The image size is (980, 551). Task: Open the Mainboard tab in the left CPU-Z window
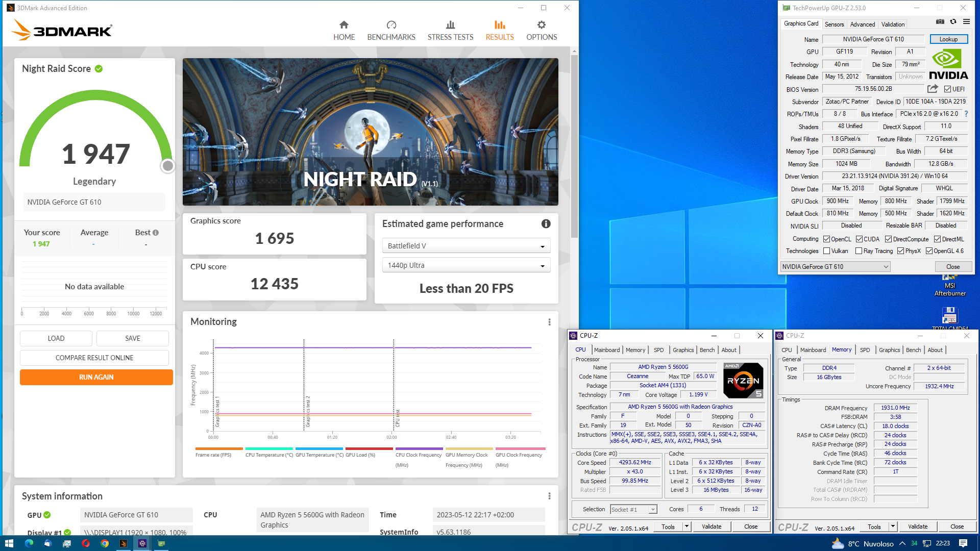(x=606, y=350)
